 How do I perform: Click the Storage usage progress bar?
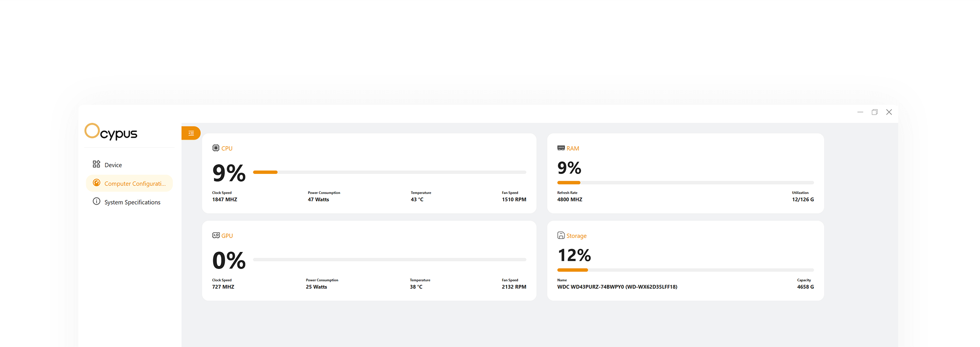pyautogui.click(x=685, y=270)
